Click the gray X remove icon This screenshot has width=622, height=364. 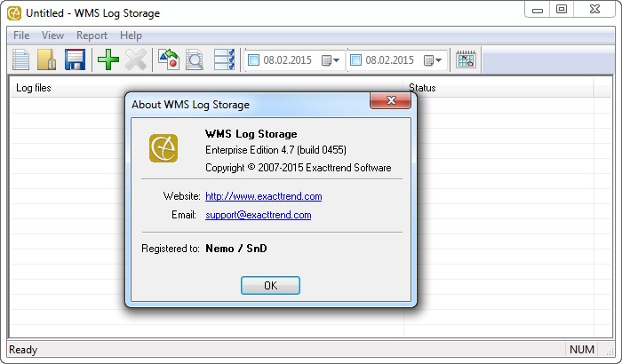point(136,59)
